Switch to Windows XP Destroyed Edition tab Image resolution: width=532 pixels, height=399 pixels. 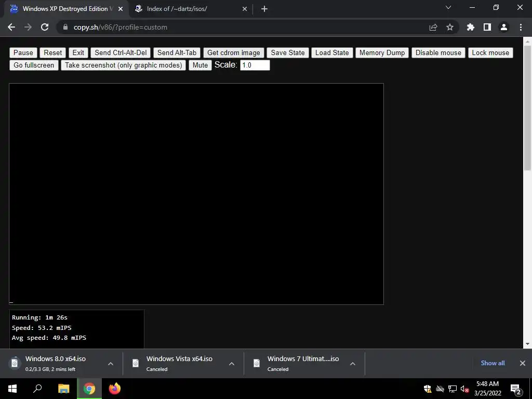[66, 9]
